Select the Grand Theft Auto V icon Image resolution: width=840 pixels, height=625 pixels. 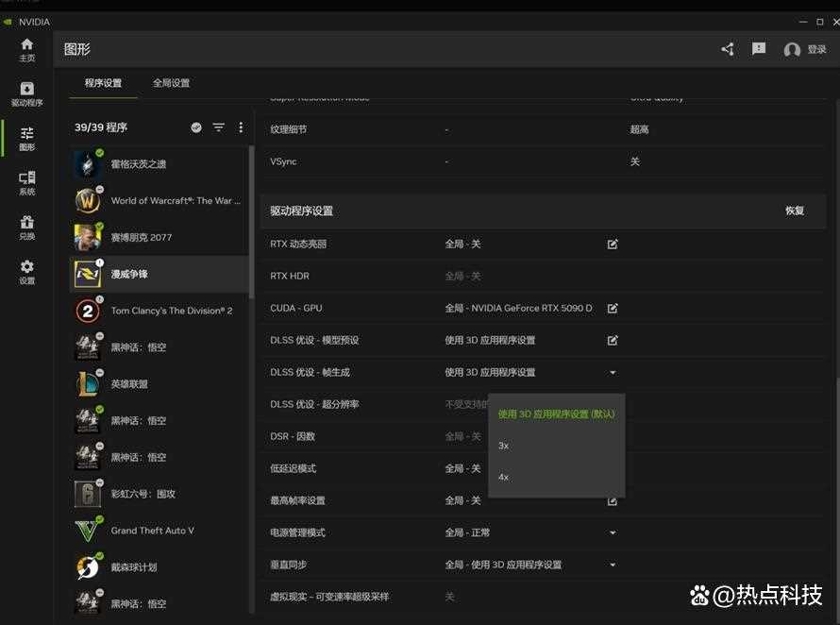click(x=88, y=531)
